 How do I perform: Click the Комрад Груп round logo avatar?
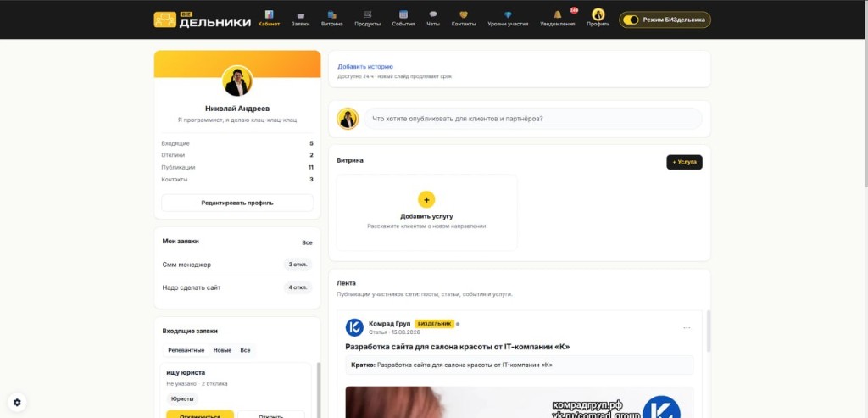pos(354,327)
